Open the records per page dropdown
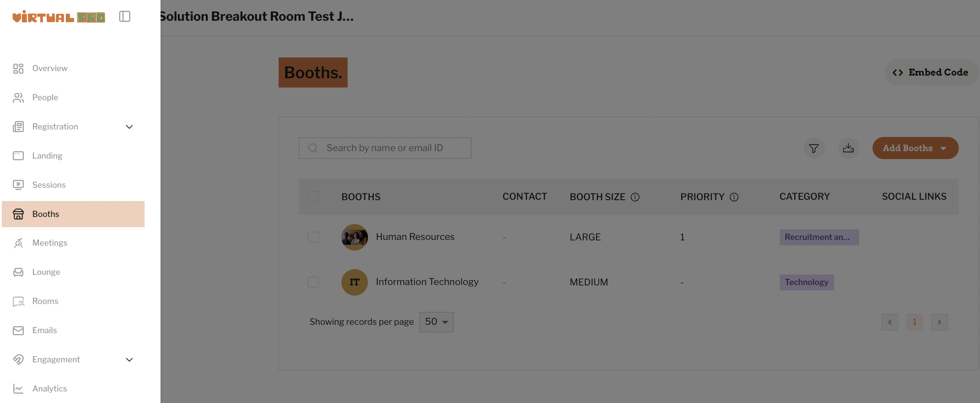 click(436, 322)
